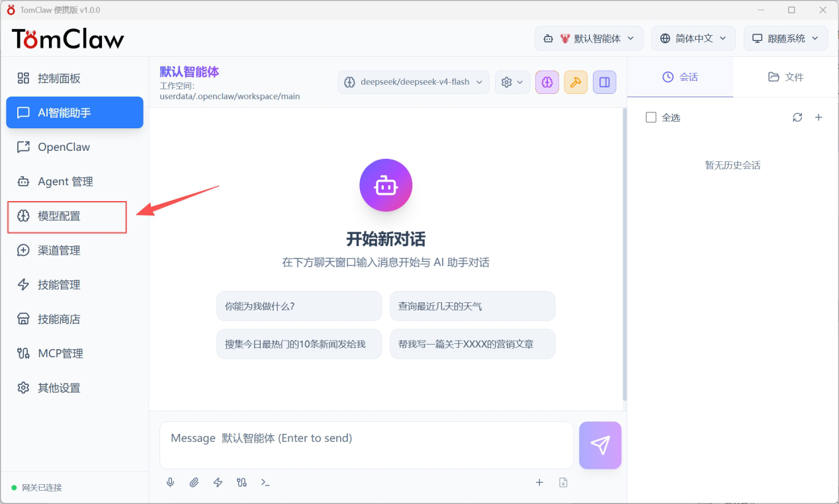
Task: Switch to the 会话 tab
Action: click(x=680, y=77)
